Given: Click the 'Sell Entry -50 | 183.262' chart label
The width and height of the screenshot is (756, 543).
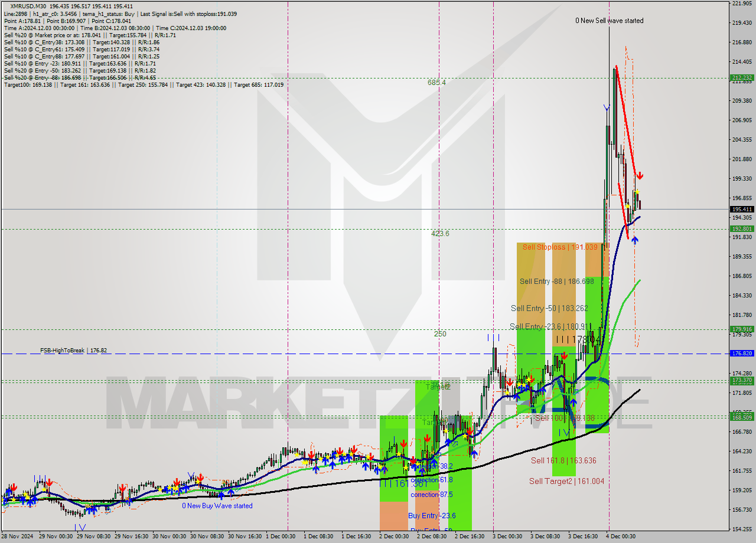Looking at the screenshot, I should (x=549, y=309).
